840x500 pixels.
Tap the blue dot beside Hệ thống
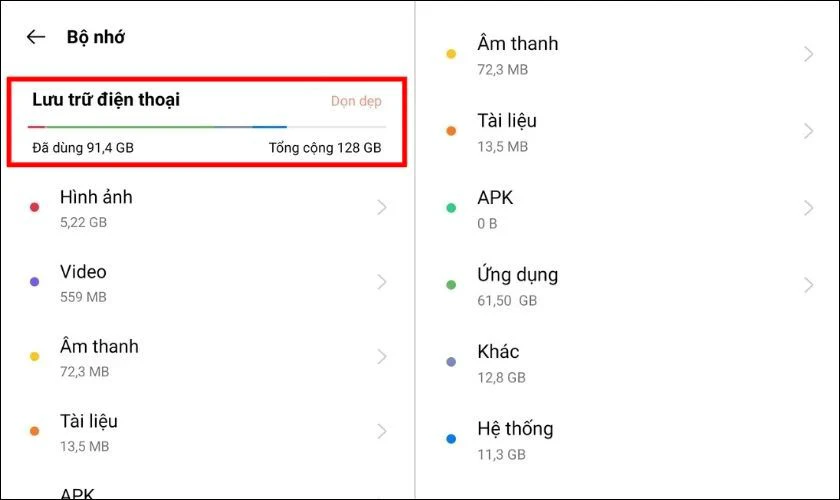click(451, 439)
